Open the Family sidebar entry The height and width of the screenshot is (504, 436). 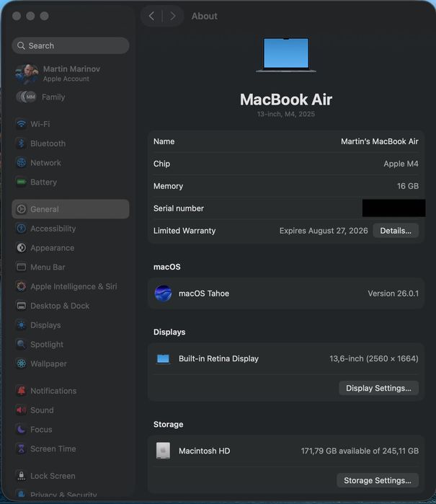(71, 97)
